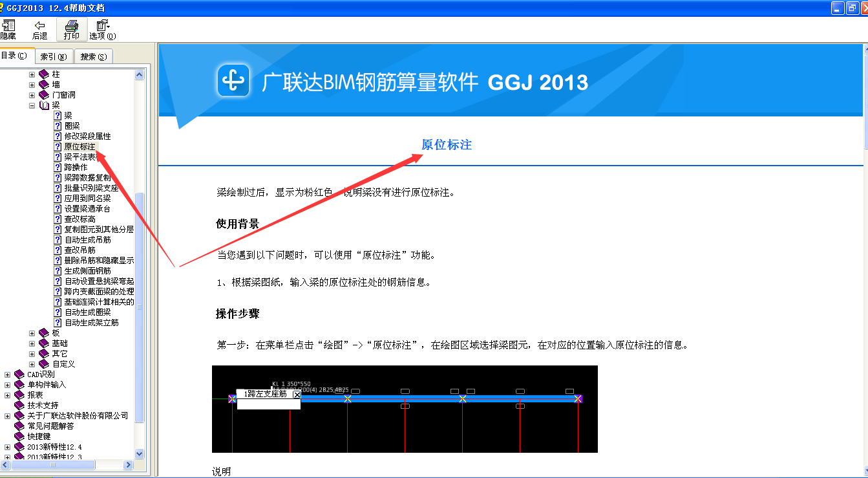The image size is (868, 478).
Task: Click the page icon beside 查改吊筋
Action: (58, 250)
